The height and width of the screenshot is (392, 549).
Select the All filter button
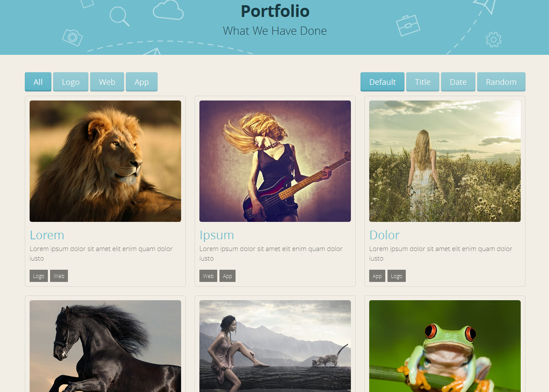click(38, 82)
